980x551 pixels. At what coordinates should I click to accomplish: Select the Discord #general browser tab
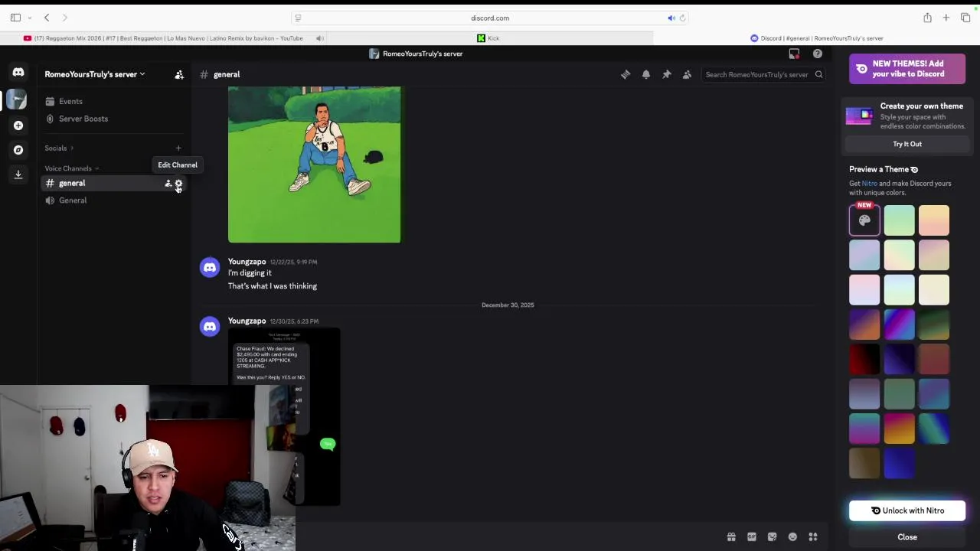point(816,38)
